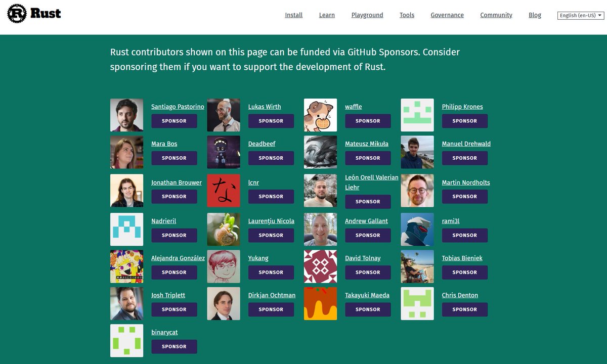Sponsor Takayuki Maeda
Image resolution: width=607 pixels, height=364 pixels.
click(x=368, y=309)
